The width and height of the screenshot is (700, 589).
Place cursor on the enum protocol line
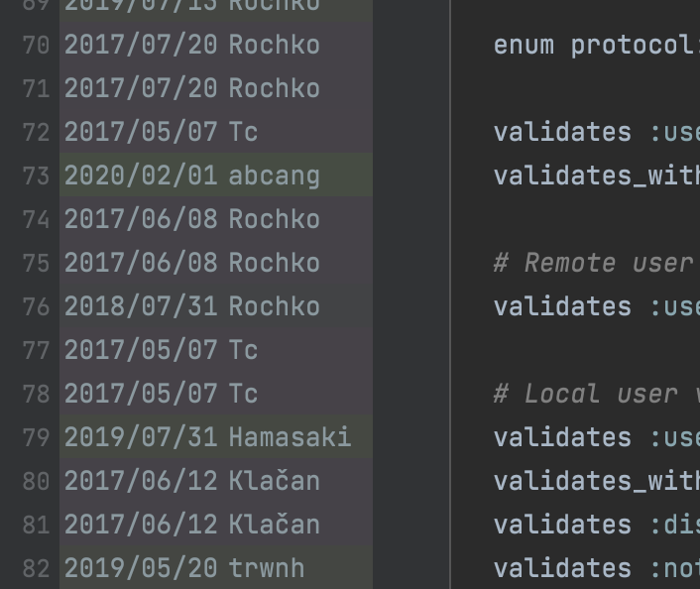[x=597, y=45]
